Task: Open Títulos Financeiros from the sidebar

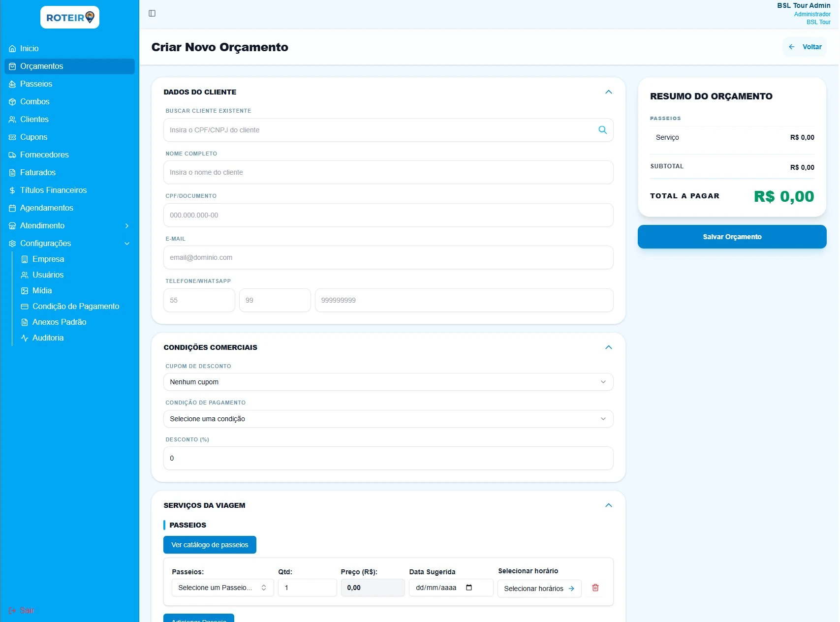Action: [53, 190]
